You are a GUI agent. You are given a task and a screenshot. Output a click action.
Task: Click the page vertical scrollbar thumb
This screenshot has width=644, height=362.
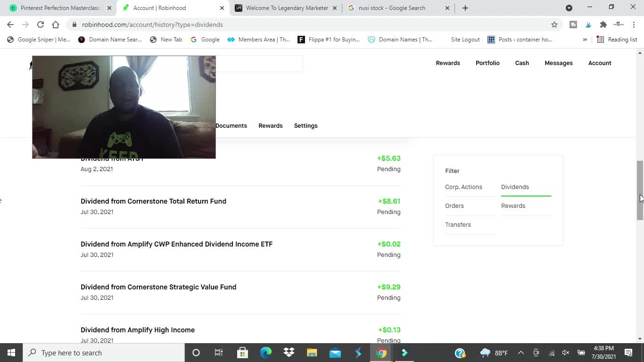640,190
